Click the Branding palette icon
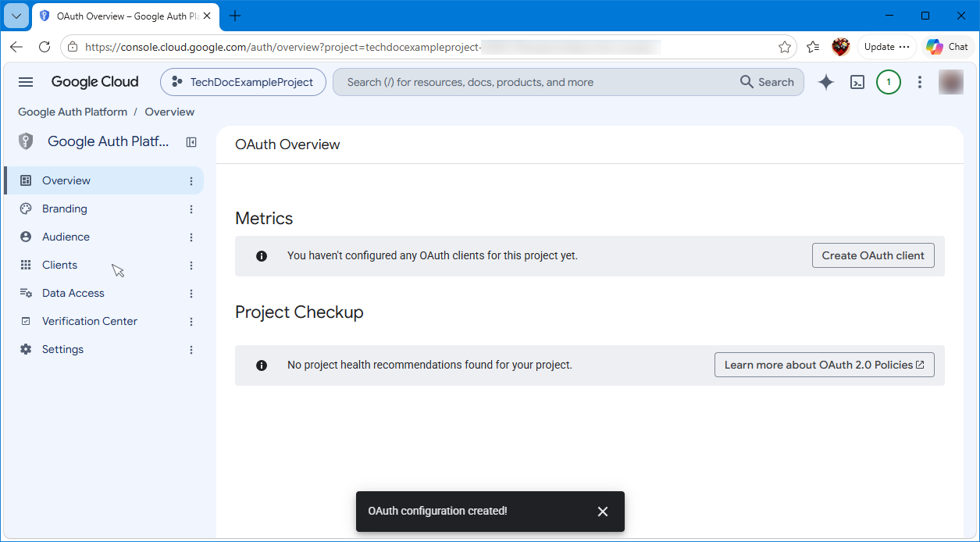This screenshot has width=980, height=542. pos(26,209)
